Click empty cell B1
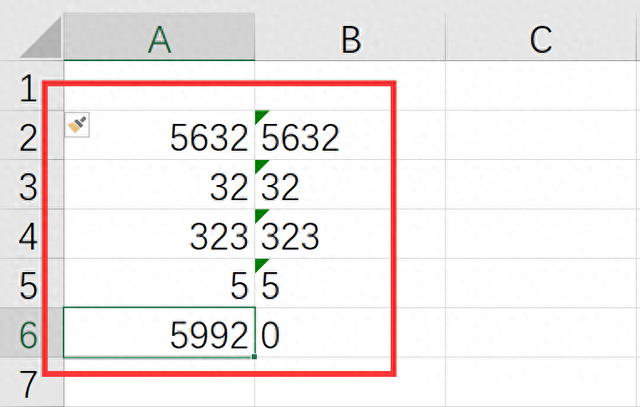This screenshot has height=407, width=640. 350,86
